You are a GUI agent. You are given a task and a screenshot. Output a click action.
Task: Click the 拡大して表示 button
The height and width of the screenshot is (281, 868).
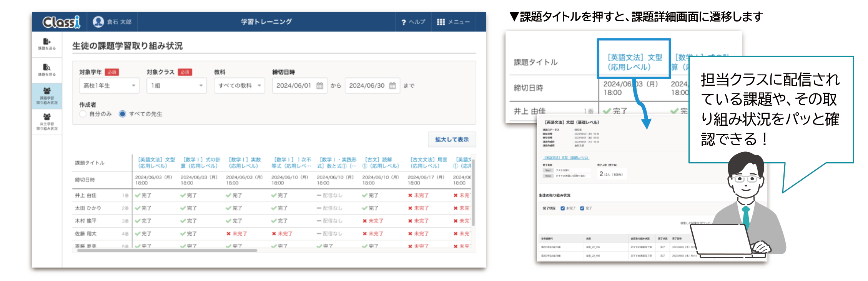pos(452,140)
